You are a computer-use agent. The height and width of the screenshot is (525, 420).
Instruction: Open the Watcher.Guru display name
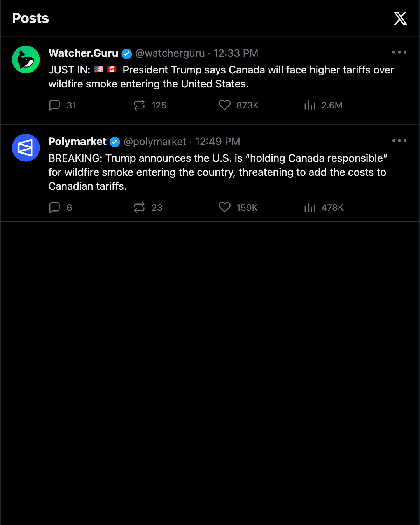click(x=83, y=53)
